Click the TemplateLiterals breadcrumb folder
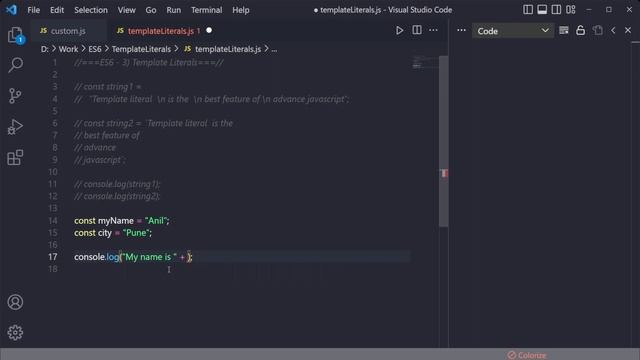 pyautogui.click(x=141, y=49)
